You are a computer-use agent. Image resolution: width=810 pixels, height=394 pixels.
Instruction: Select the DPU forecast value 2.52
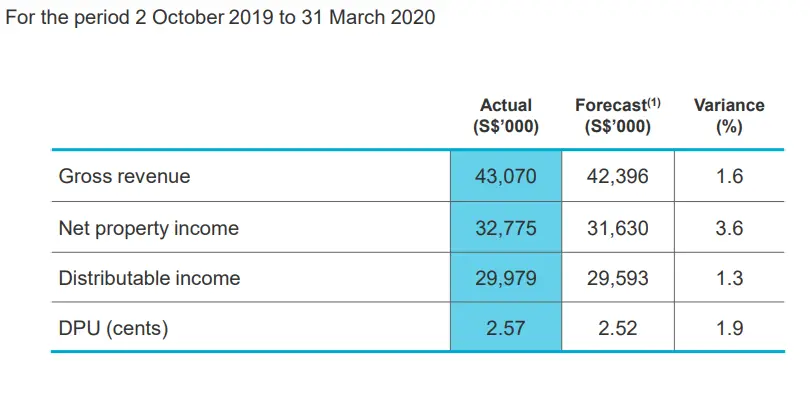617,328
